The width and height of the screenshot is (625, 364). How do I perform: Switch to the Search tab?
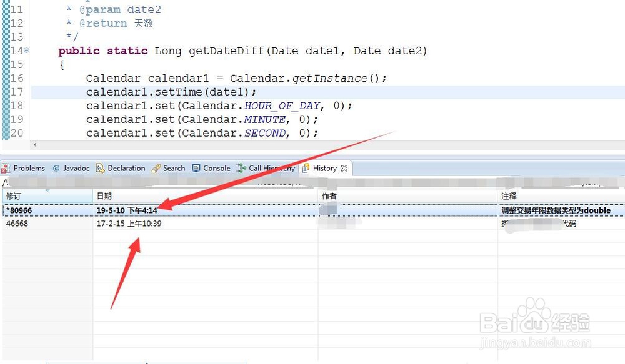click(x=168, y=169)
